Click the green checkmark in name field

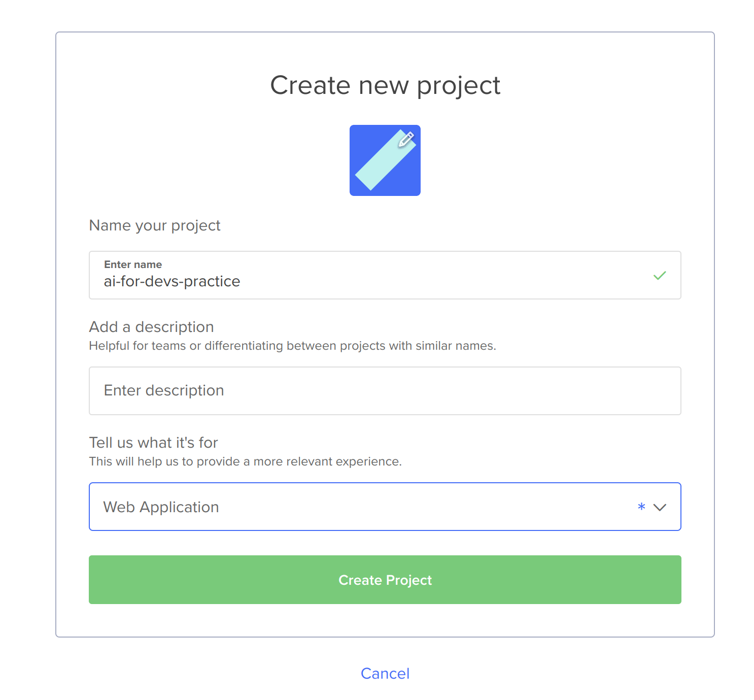pyautogui.click(x=659, y=276)
